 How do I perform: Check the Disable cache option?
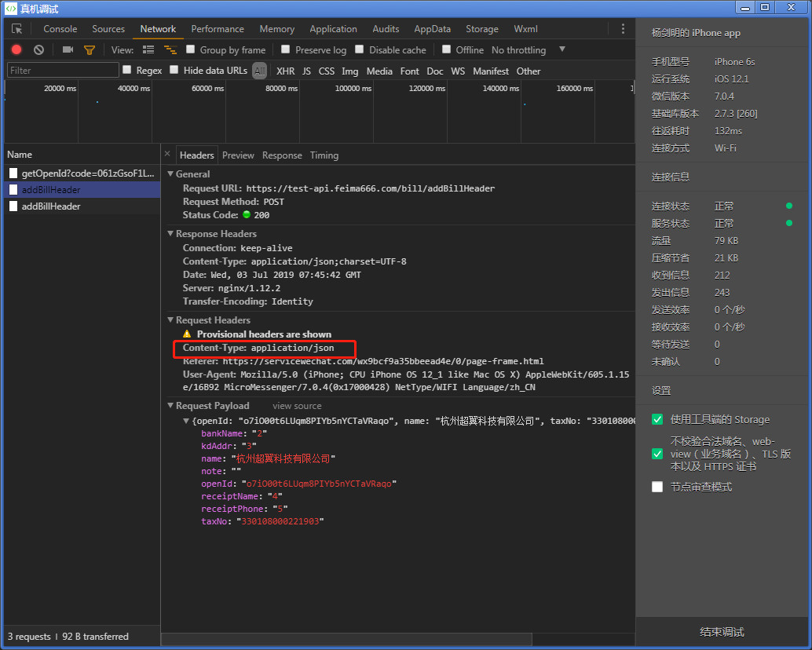(x=360, y=49)
